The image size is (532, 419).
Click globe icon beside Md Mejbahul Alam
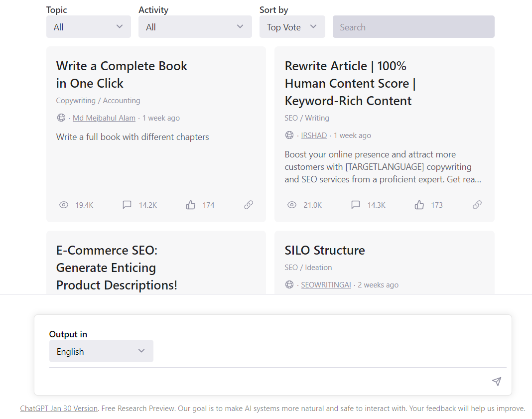coord(61,118)
